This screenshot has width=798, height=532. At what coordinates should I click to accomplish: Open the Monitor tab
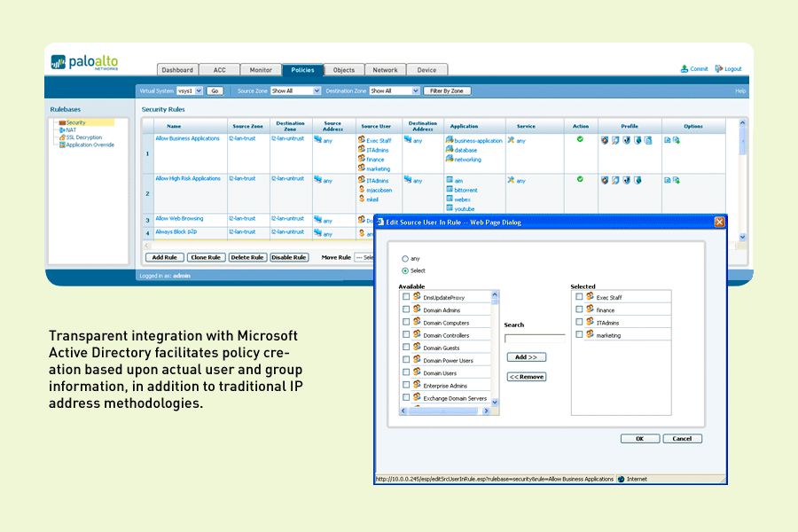(x=261, y=70)
